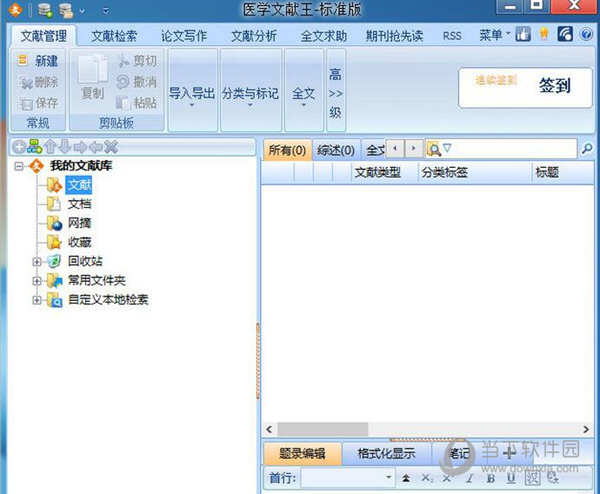Toggle underline formatting in editor toolbar

tap(511, 479)
